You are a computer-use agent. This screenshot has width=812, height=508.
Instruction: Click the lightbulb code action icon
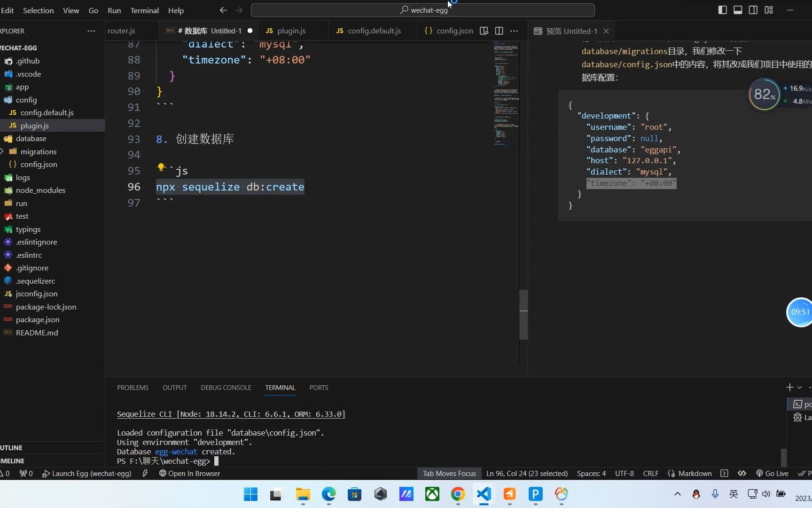[161, 167]
